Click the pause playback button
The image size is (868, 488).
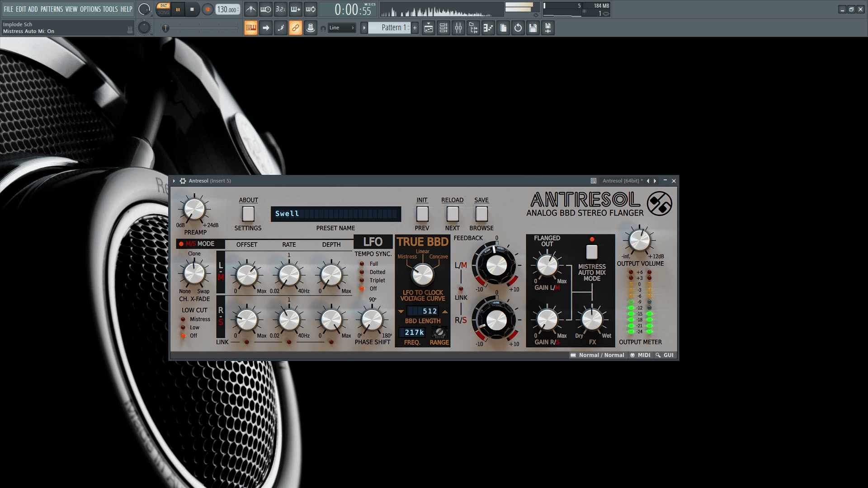tap(178, 9)
